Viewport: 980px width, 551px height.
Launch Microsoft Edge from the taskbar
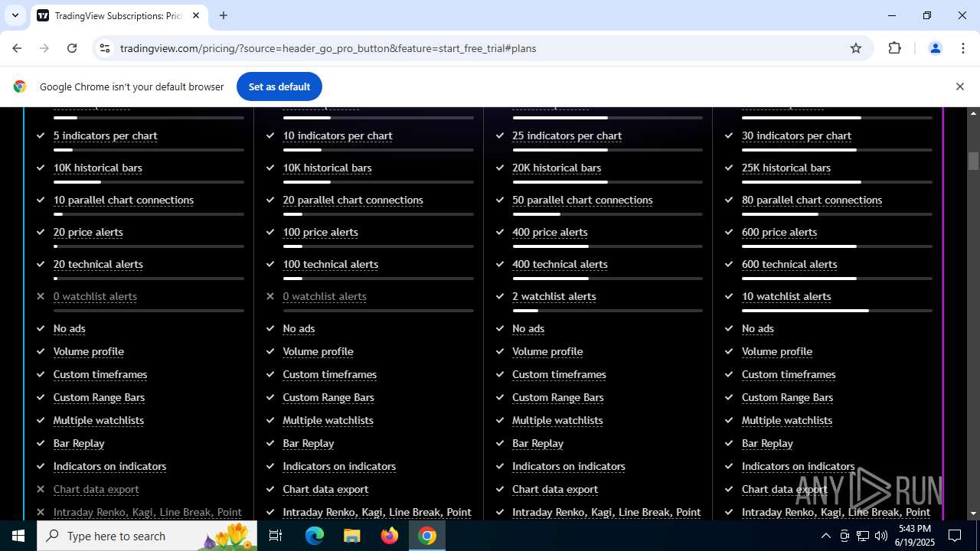coord(315,536)
